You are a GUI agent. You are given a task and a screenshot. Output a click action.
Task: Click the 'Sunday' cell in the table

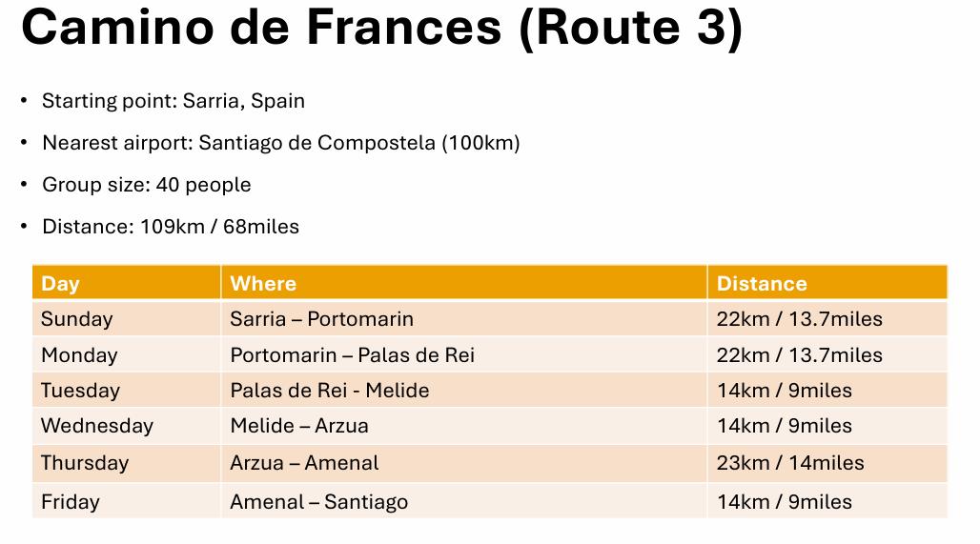pos(76,319)
